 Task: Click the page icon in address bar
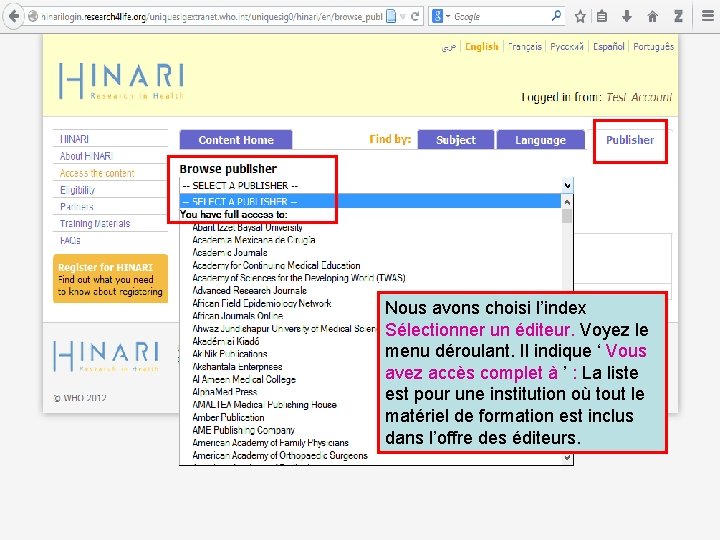[391, 17]
